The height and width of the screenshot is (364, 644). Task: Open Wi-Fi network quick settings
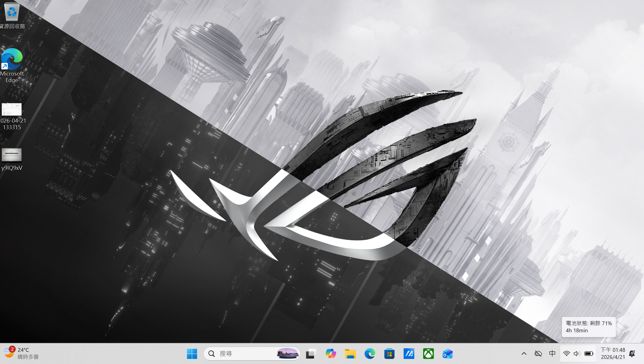click(566, 354)
